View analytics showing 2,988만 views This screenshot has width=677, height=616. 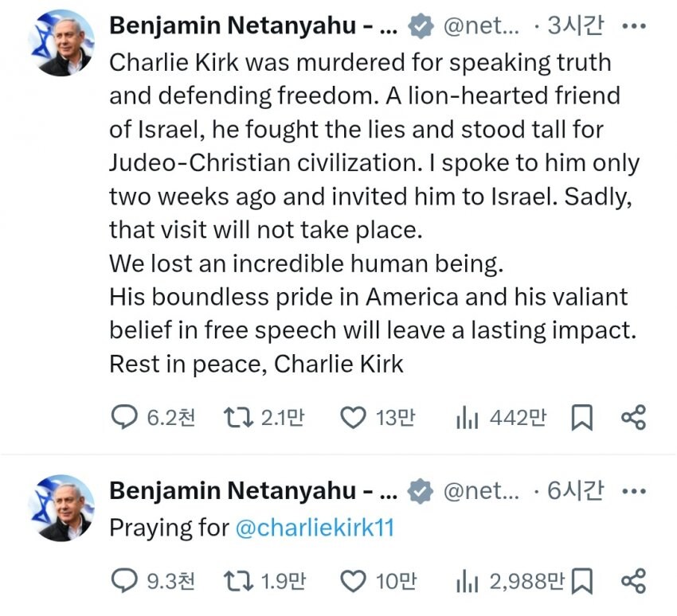point(510,581)
